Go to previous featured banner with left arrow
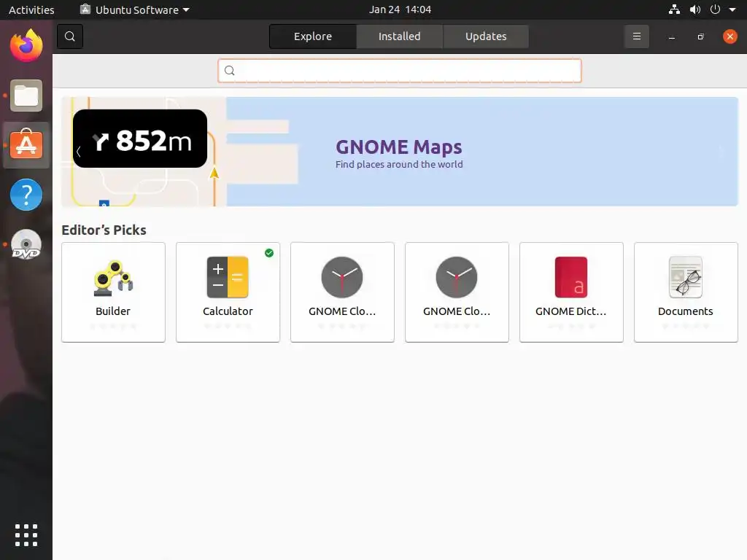This screenshot has width=747, height=560. tap(78, 152)
